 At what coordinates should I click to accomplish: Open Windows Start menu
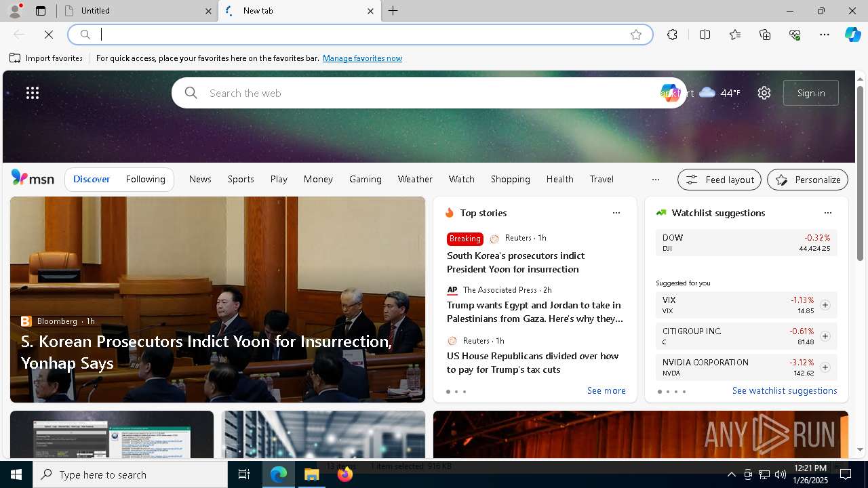[16, 474]
